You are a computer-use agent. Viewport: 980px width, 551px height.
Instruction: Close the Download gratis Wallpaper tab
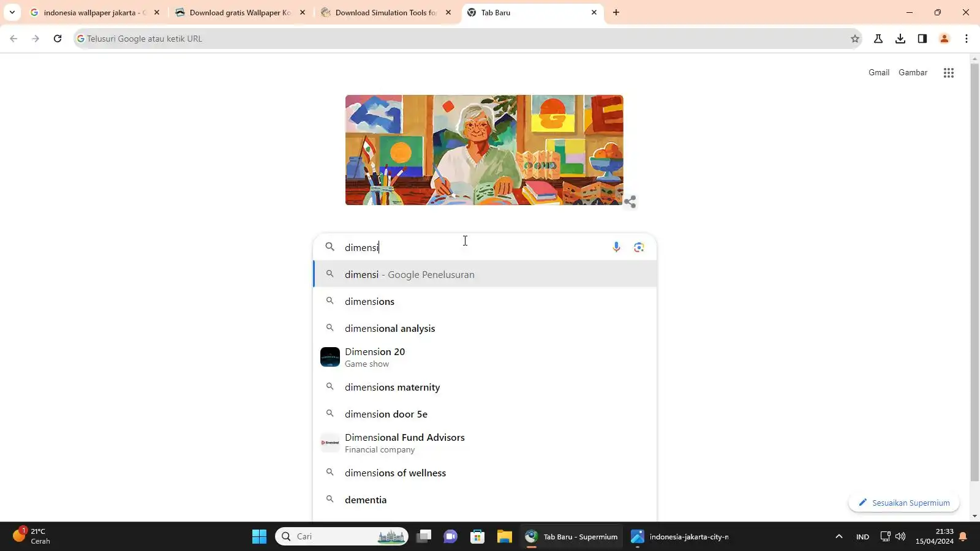coord(303,12)
